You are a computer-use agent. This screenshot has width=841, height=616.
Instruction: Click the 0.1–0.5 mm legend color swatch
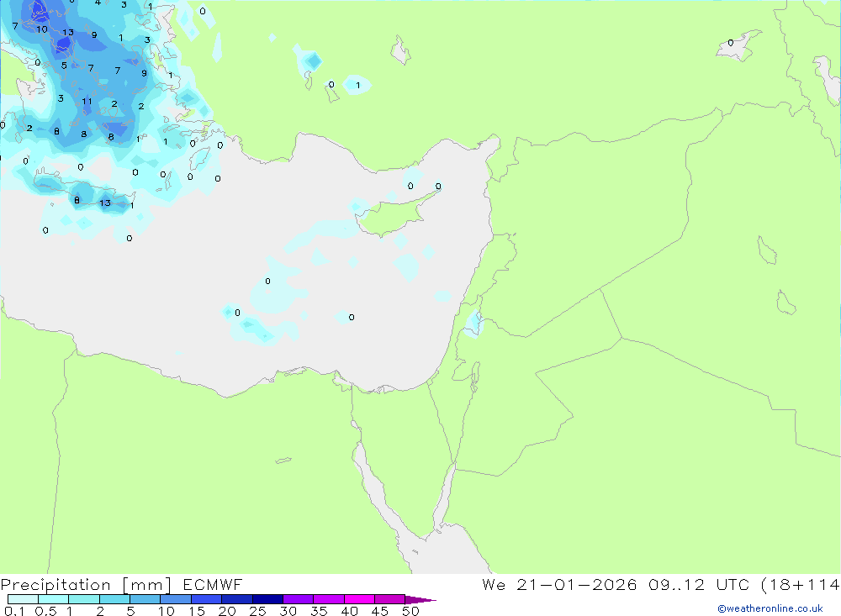pos(23,599)
